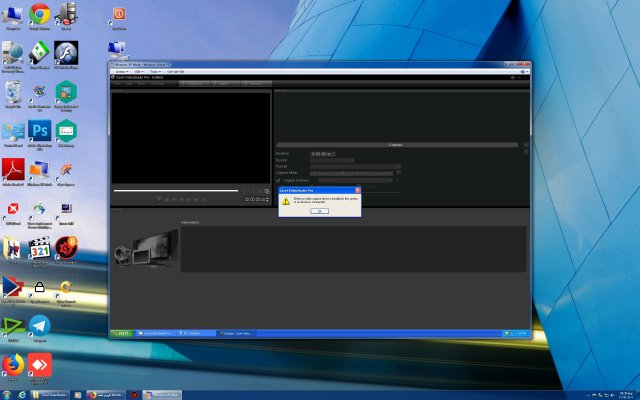
Task: Launch Telegram from the desktop
Action: coord(40,326)
